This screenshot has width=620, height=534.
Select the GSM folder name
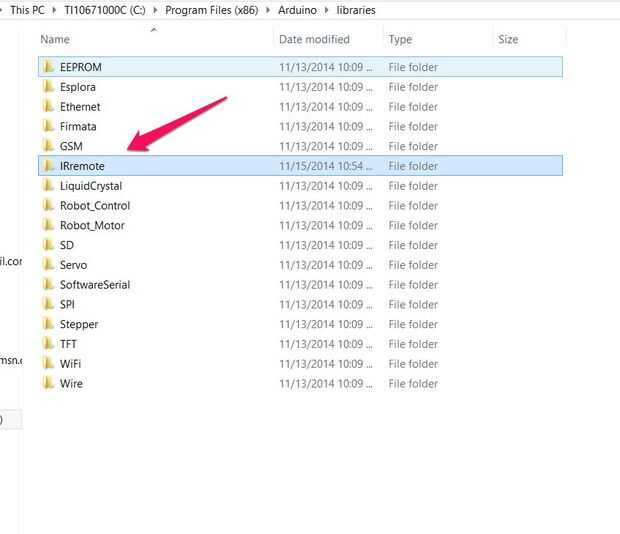click(71, 146)
